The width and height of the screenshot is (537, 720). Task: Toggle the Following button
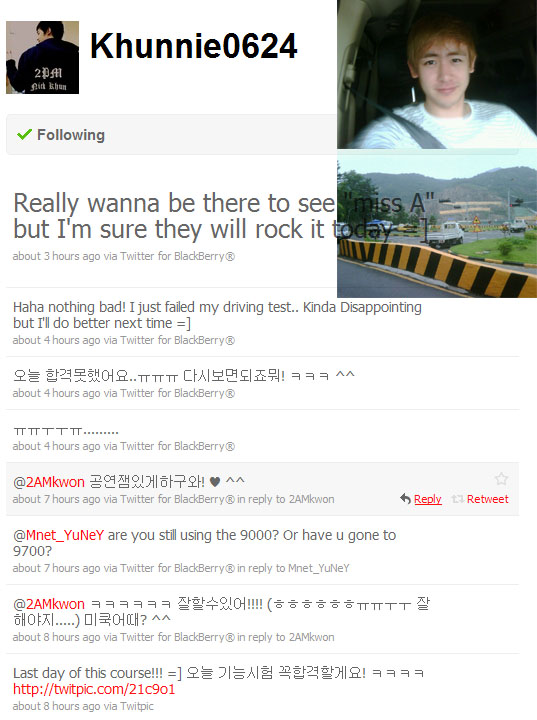pyautogui.click(x=171, y=135)
